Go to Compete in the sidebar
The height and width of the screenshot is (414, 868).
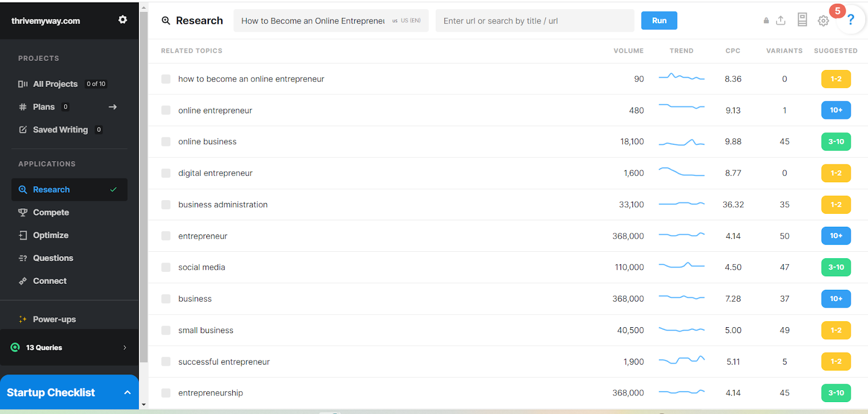[x=51, y=213]
